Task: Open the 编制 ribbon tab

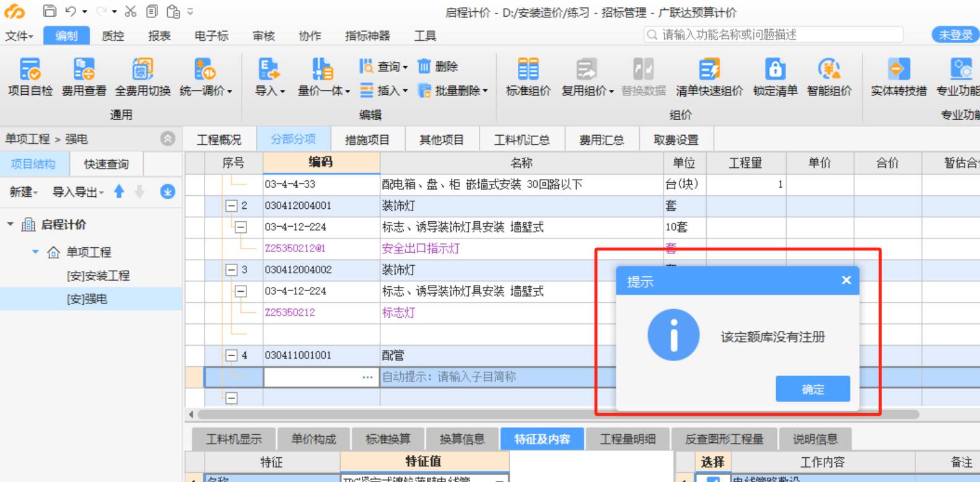Action: (66, 36)
